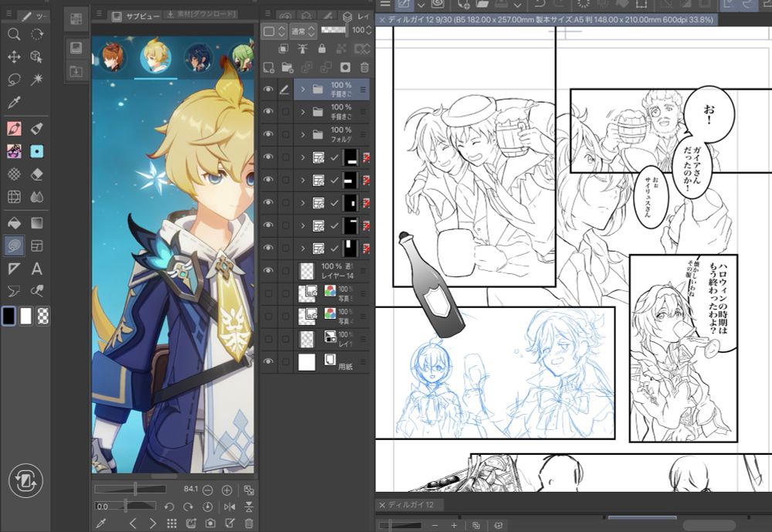Select the Eyedropper tool in the toolbar
Image resolution: width=772 pixels, height=532 pixels.
(14, 102)
